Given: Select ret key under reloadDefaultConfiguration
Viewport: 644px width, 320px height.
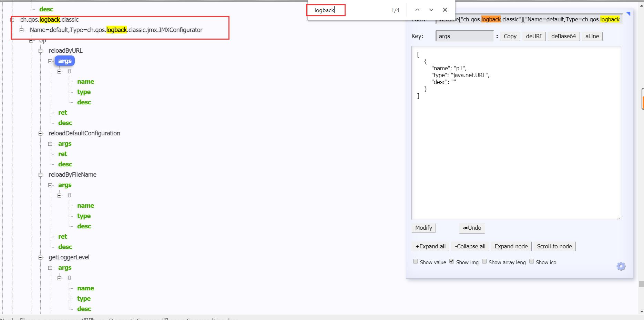Looking at the screenshot, I should pos(63,154).
